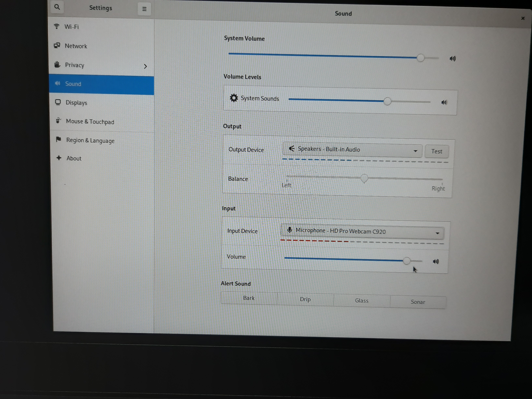
Task: Expand the Privacy section chevron
Action: (145, 66)
